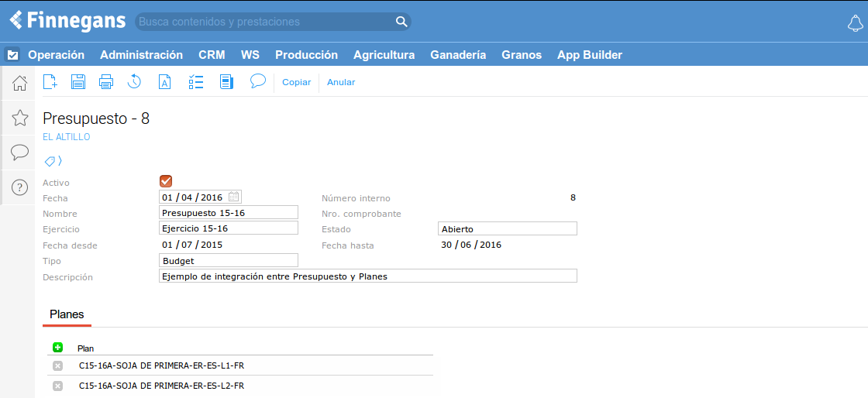Open the WS menu

250,55
